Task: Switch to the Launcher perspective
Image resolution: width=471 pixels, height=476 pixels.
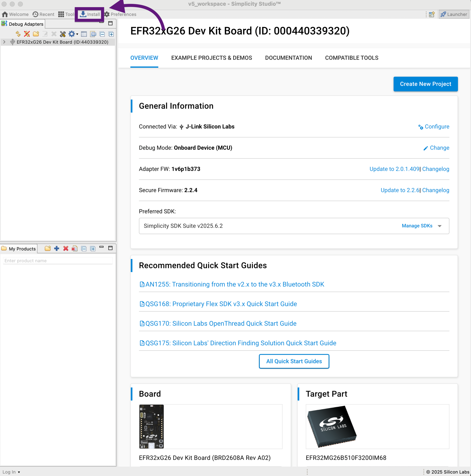Action: click(x=454, y=14)
